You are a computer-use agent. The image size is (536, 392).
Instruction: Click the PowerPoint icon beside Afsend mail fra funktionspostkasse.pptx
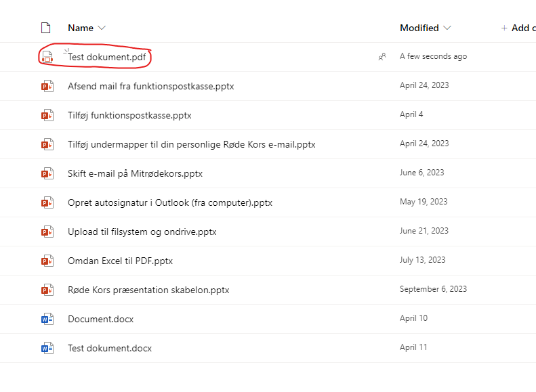[47, 86]
